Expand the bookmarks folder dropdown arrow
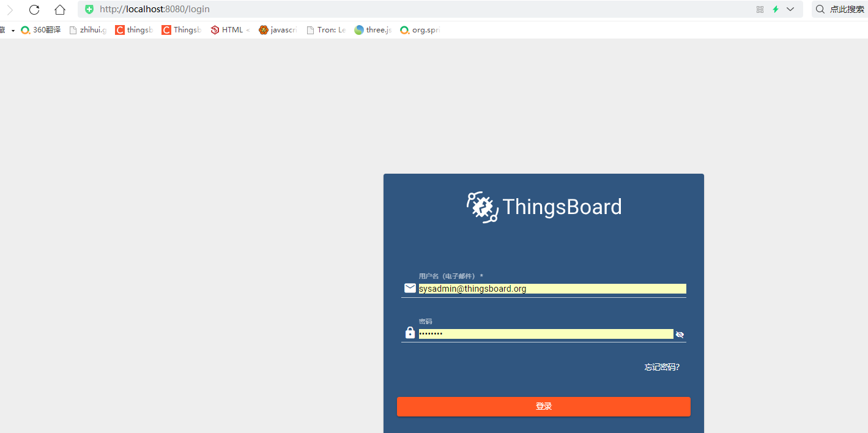The height and width of the screenshot is (433, 868). [x=13, y=30]
